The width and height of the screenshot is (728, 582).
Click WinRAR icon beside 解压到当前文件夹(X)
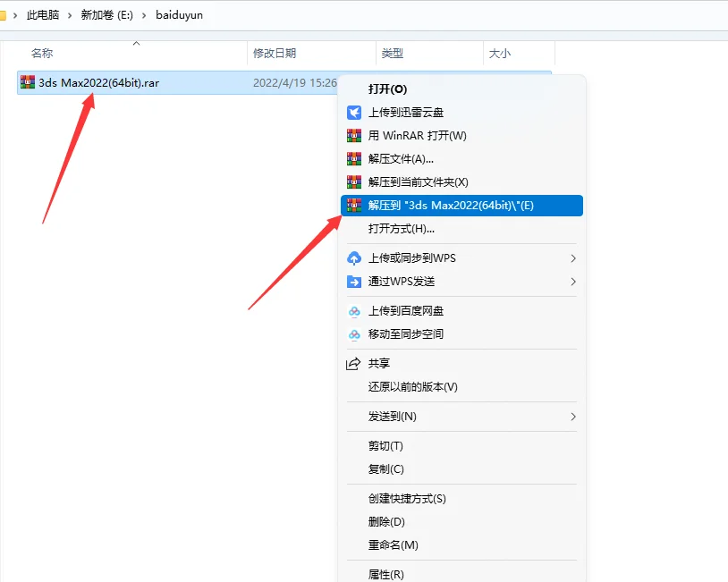click(354, 182)
